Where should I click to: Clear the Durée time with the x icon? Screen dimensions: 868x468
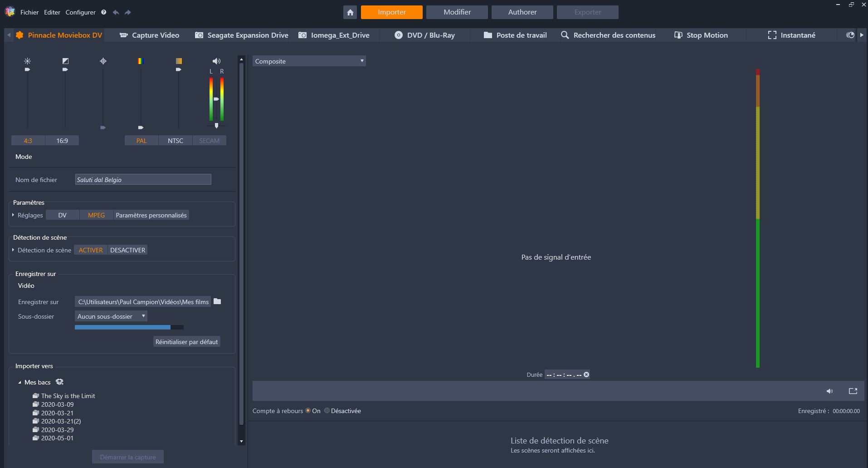(x=586, y=374)
